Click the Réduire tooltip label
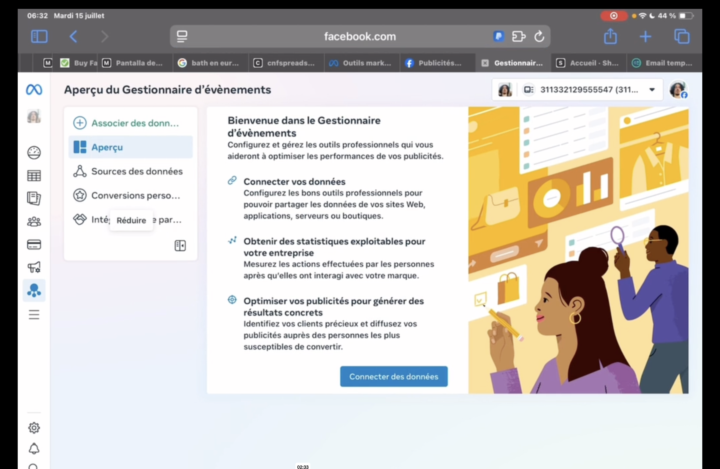720x469 pixels. (131, 220)
